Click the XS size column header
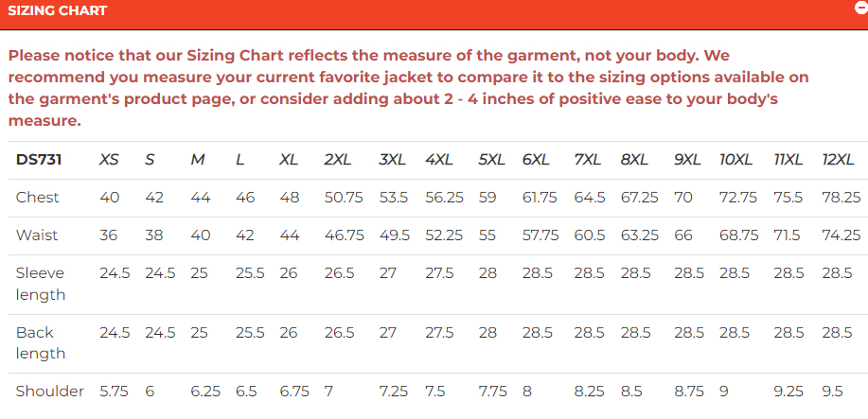This screenshot has height=419, width=868. (x=109, y=160)
